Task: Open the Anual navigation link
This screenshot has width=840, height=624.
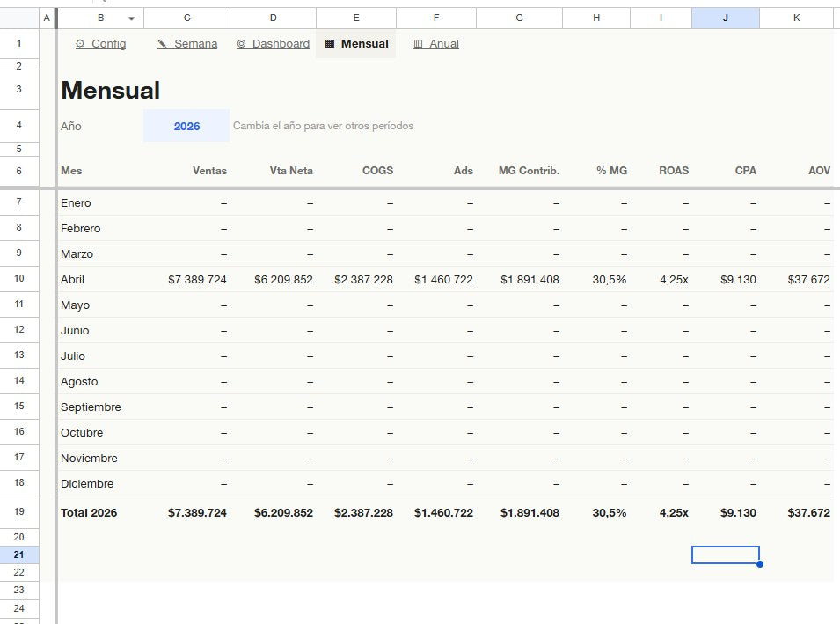Action: [436, 43]
